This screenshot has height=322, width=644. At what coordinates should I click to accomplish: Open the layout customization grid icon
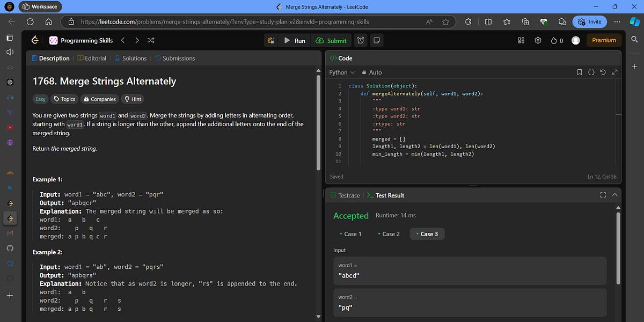coord(521,40)
